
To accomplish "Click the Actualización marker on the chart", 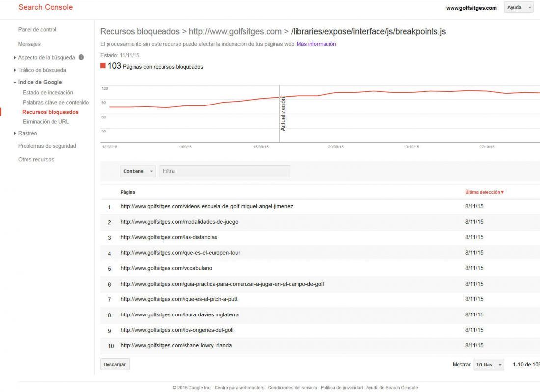I will [283, 113].
